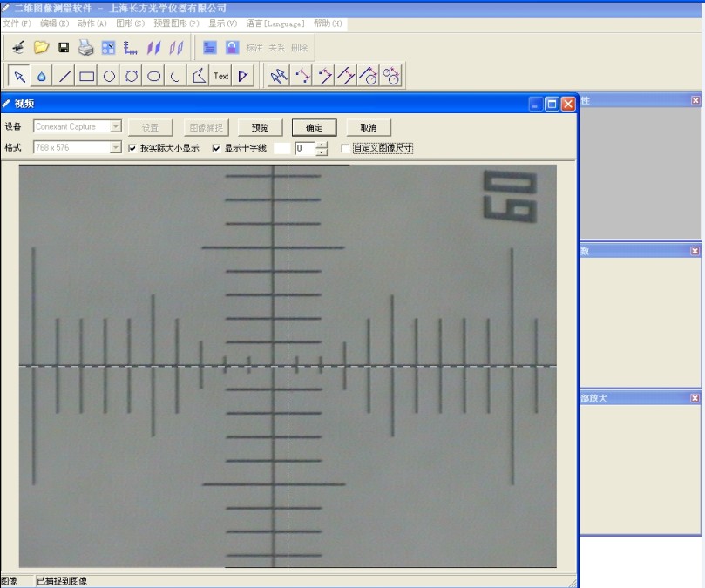Screen dimensions: 705x588
Task: Open the 格式 768 x 576 dropdown
Action: click(x=116, y=148)
